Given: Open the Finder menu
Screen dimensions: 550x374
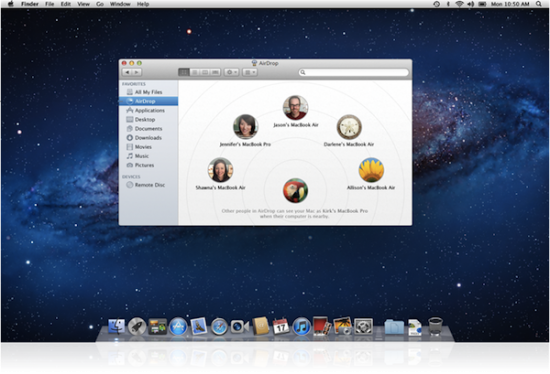Looking at the screenshot, I should pyautogui.click(x=30, y=4).
